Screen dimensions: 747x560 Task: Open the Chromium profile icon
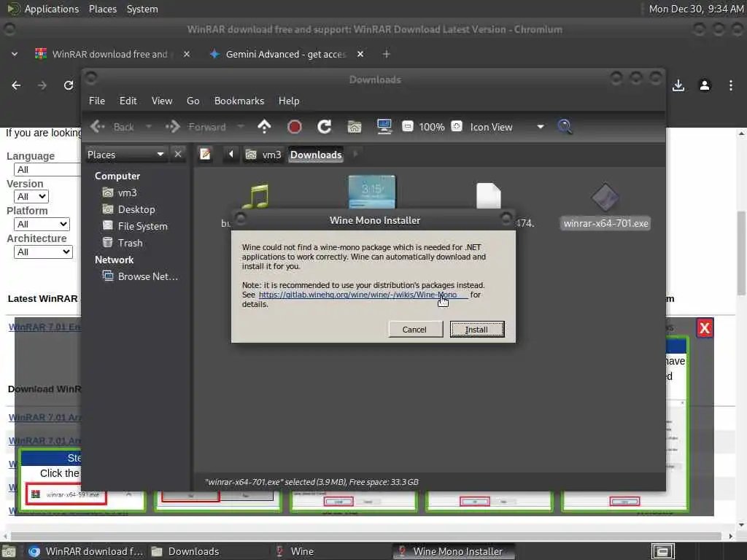tap(705, 85)
